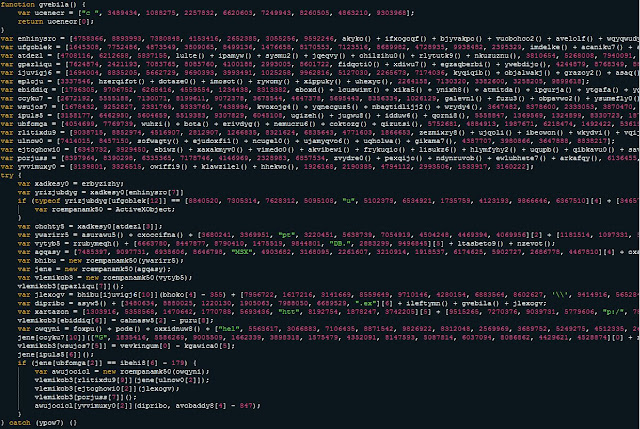Click the function call "zezmixry8()"

[x=442, y=132]
